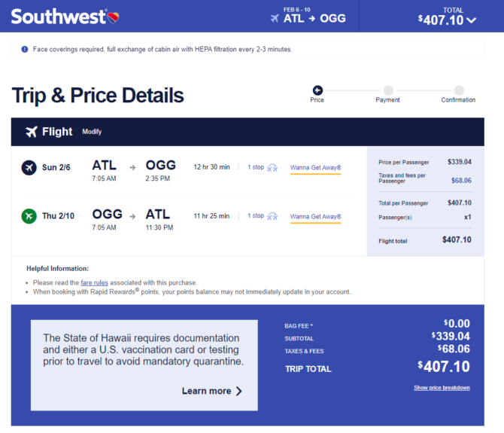Click the blue info icon about face coverings
504x433 pixels.
pyautogui.click(x=24, y=49)
